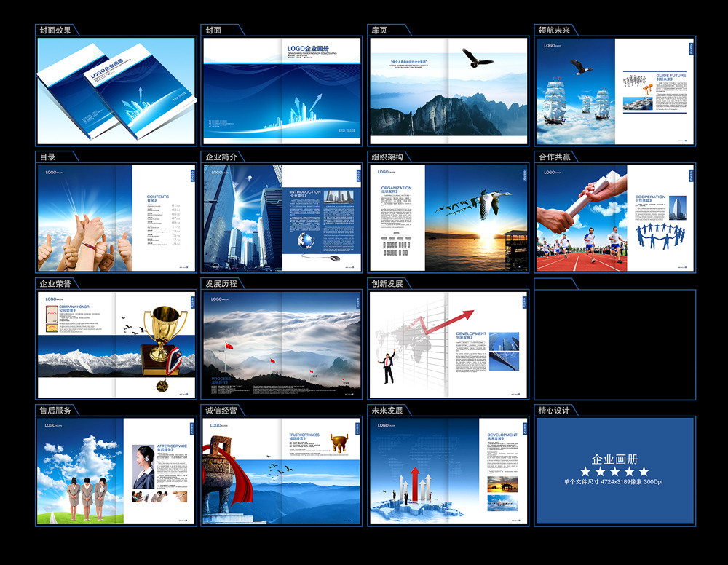
Task: Open the 封面 cover spread thumbnail
Action: pos(282,91)
